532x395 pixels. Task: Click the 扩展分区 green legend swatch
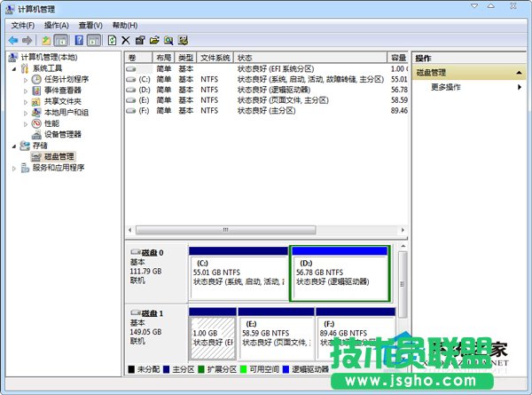[201, 369]
